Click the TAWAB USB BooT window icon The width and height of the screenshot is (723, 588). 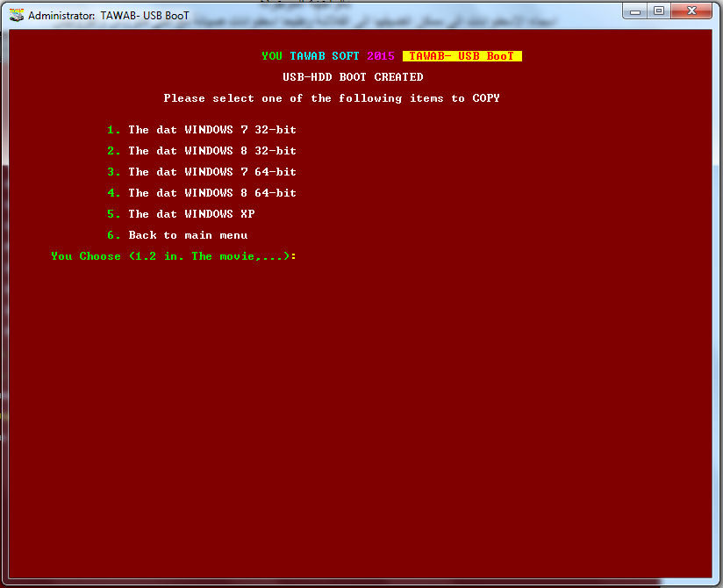pyautogui.click(x=17, y=15)
